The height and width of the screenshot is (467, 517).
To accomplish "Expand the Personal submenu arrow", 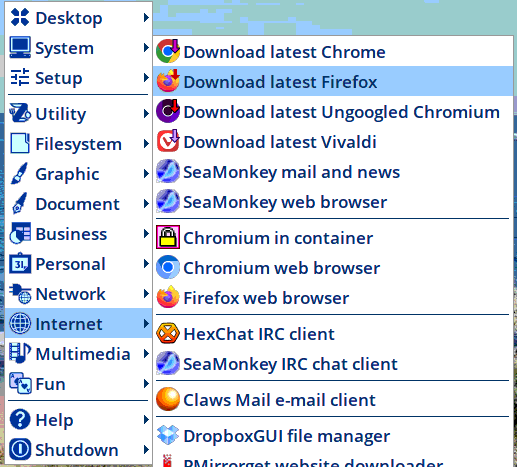I will [146, 263].
